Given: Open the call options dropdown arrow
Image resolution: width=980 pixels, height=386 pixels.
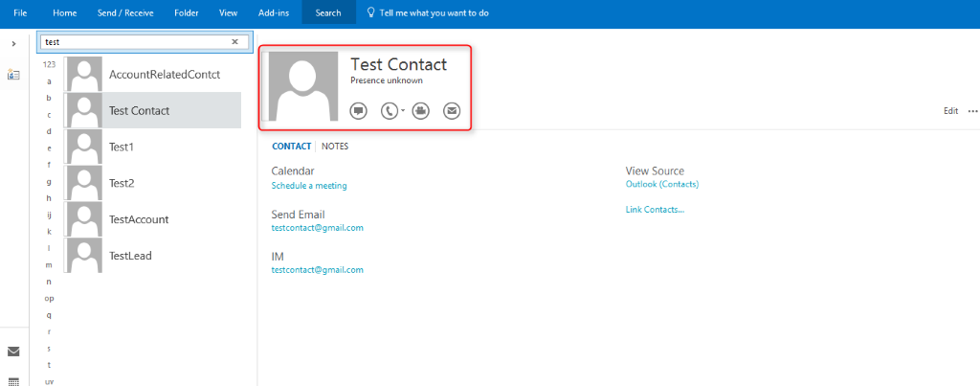Looking at the screenshot, I should click(403, 110).
